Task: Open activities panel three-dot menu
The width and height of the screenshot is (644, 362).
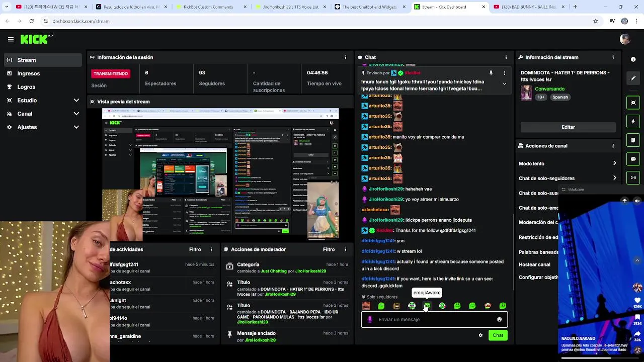Action: 211,249
